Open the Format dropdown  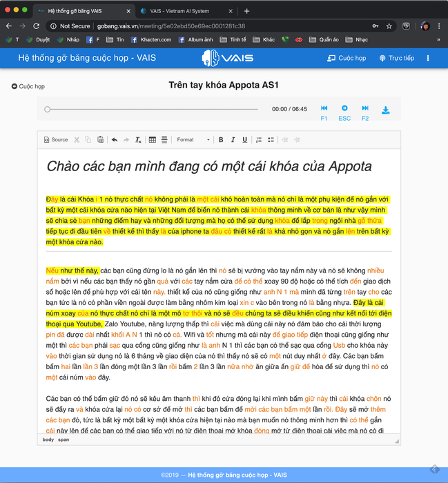(193, 140)
